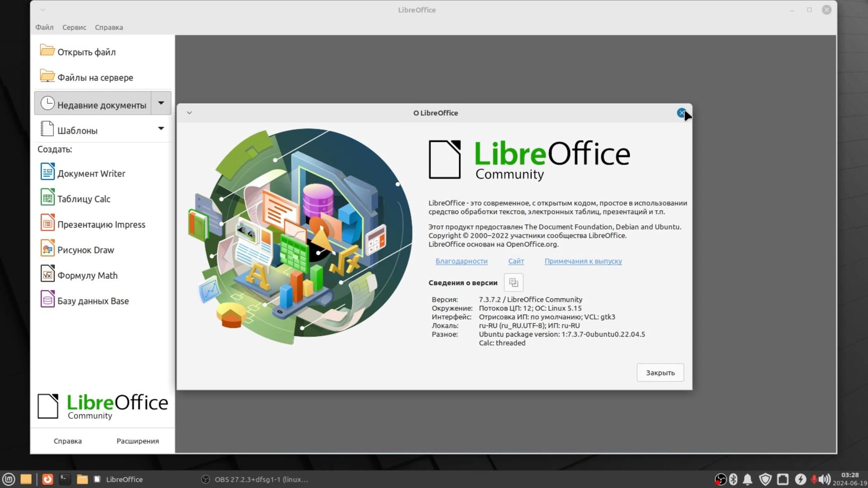Open the Файл menu
The width and height of the screenshot is (868, 488).
(44, 27)
